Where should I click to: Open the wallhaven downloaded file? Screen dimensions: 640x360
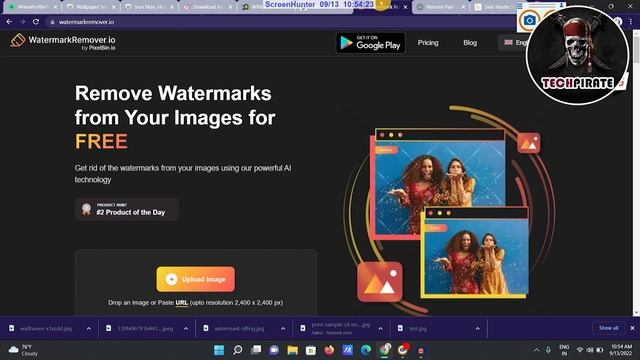pos(46,329)
